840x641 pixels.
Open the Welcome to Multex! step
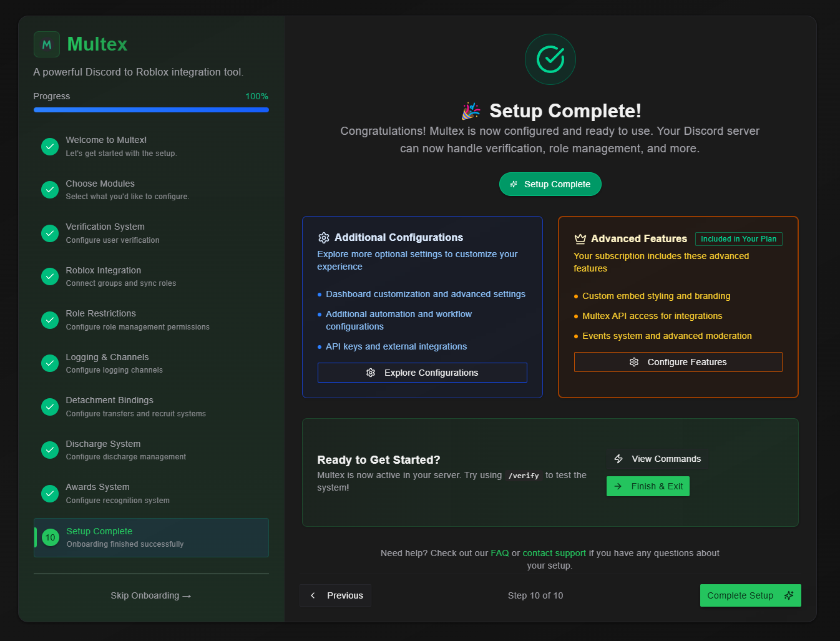(151, 146)
